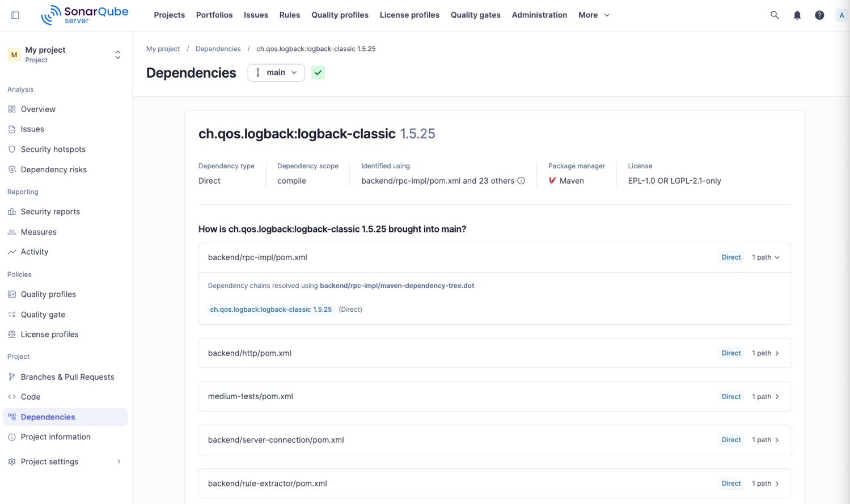Screen dimensions: 850x504
Task: Open Security hotspots in sidebar
Action: [x=53, y=149]
